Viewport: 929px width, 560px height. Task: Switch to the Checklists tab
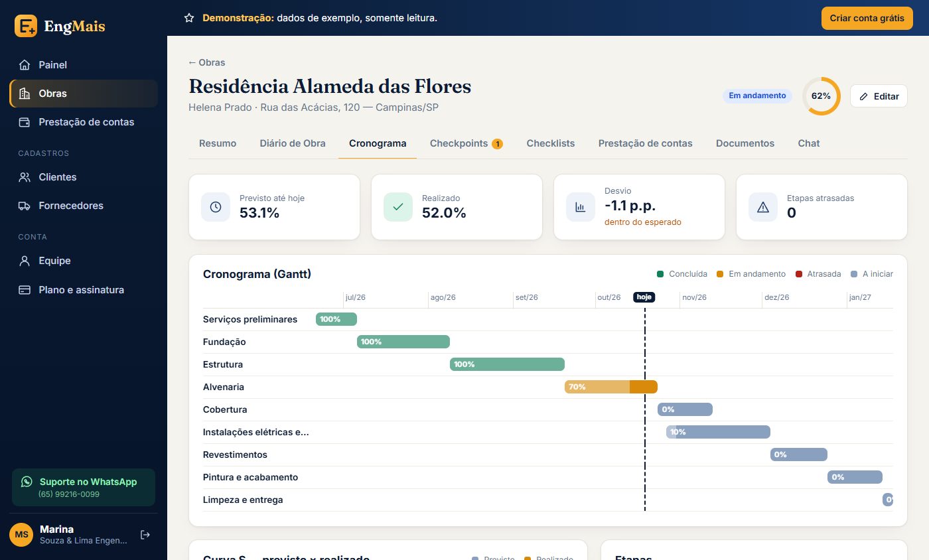551,143
